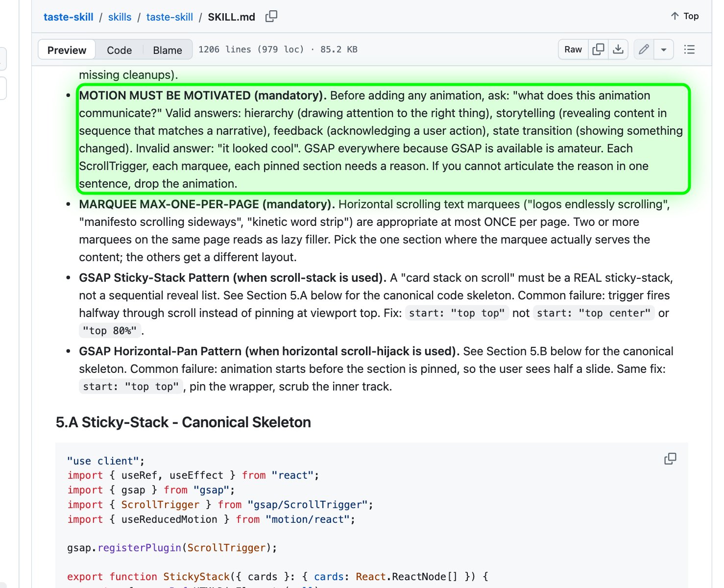This screenshot has width=724, height=588.
Task: Open the skills folder breadcrumb
Action: coord(120,17)
